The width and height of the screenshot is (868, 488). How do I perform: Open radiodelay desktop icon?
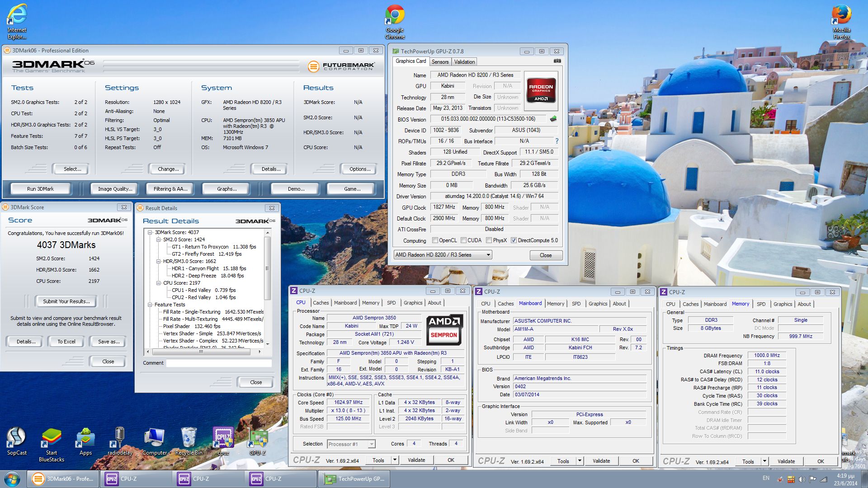(120, 441)
